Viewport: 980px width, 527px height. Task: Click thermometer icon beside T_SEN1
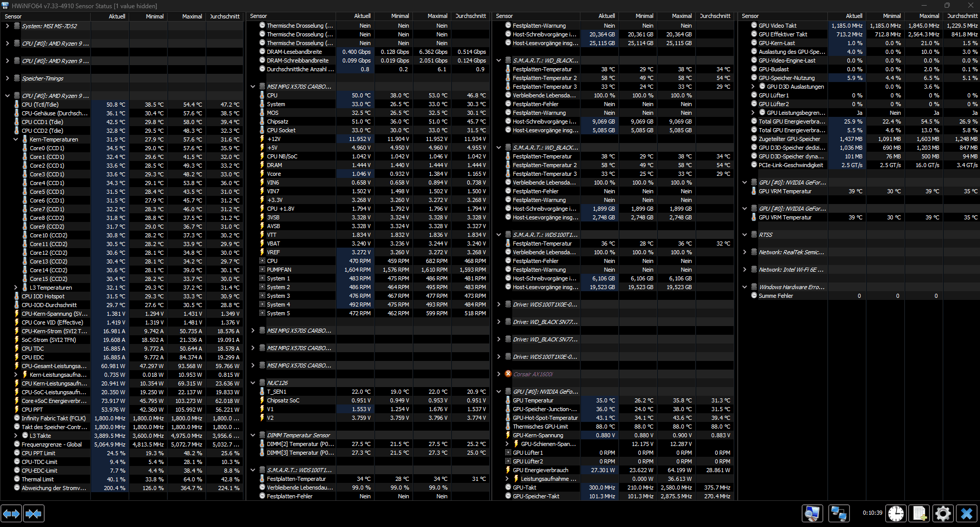(x=262, y=392)
